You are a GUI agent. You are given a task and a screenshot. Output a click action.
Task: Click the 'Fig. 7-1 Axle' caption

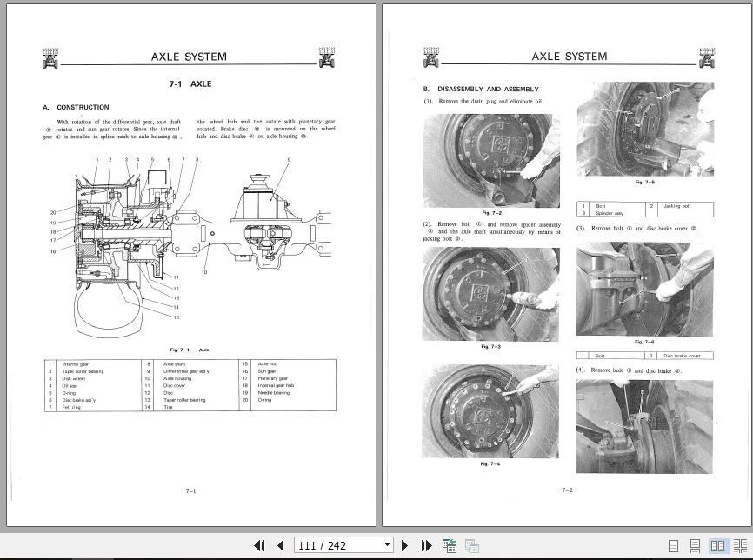[190, 350]
